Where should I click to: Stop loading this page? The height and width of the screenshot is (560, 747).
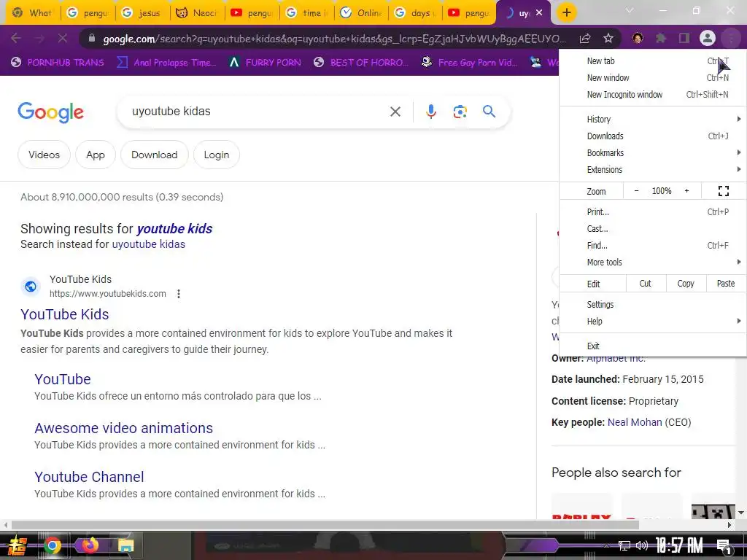click(63, 38)
